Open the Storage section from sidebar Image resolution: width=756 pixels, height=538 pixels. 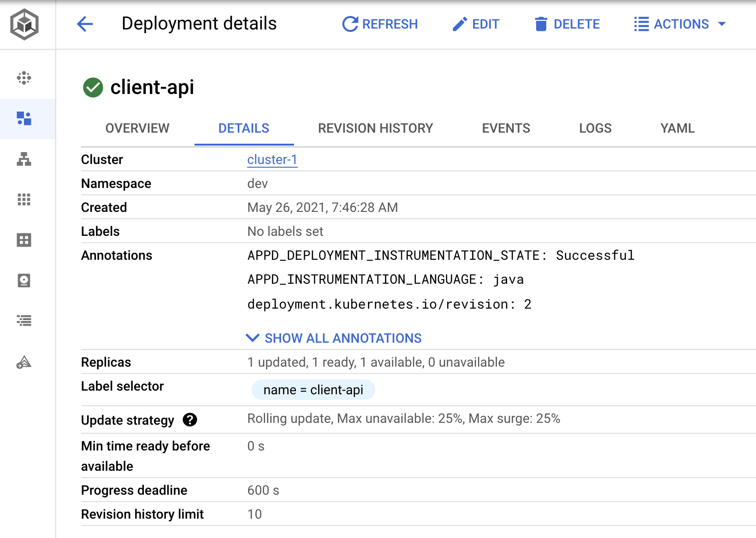click(x=24, y=281)
